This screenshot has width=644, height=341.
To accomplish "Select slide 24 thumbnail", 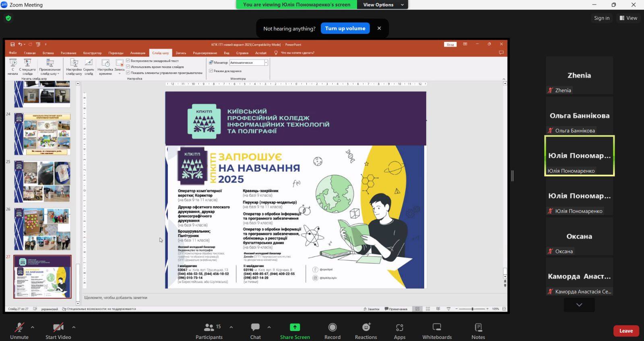I will (x=42, y=134).
